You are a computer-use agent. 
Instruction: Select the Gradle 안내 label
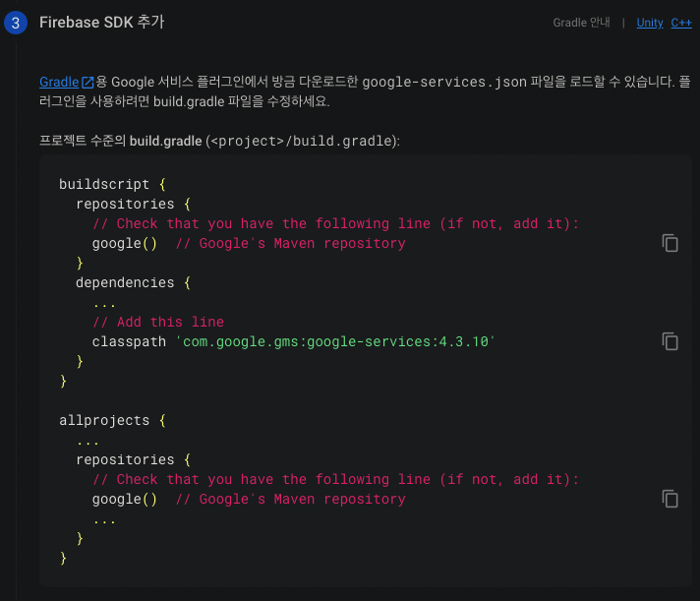[x=581, y=23]
